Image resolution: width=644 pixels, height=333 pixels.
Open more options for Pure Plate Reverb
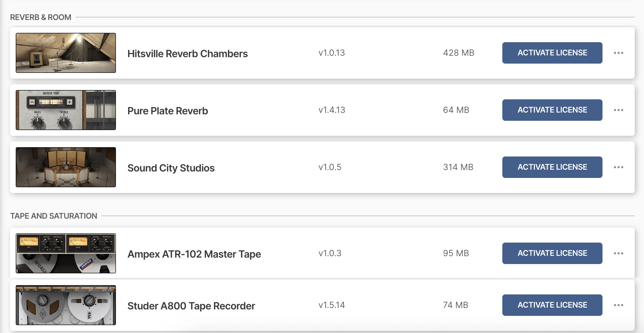(x=618, y=110)
